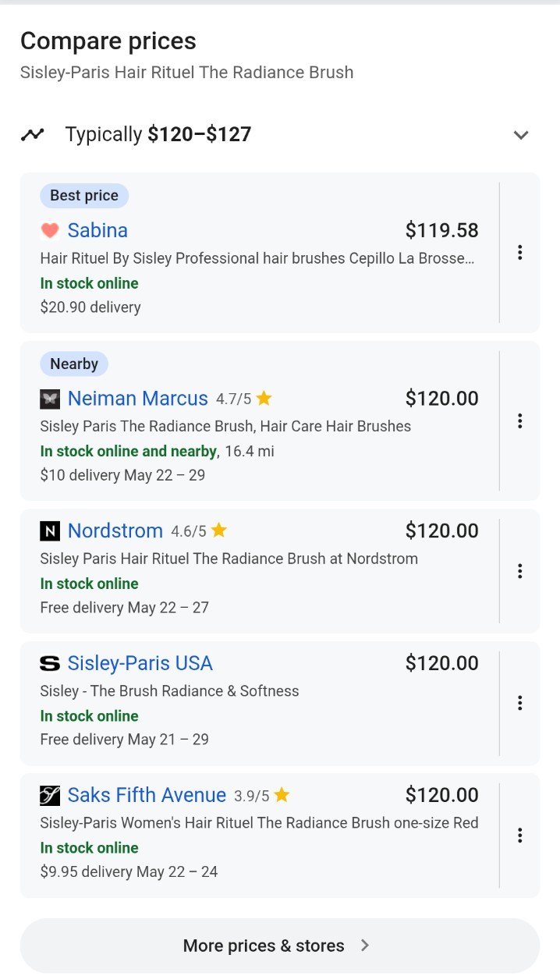Expand the Typically $120–$127 row
The image size is (560, 976).
(x=280, y=134)
